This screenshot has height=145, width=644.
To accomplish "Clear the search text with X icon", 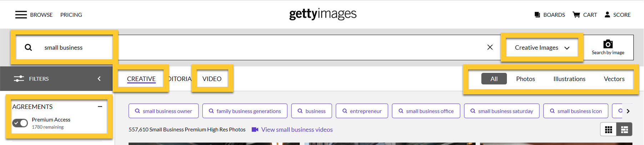I will [490, 47].
